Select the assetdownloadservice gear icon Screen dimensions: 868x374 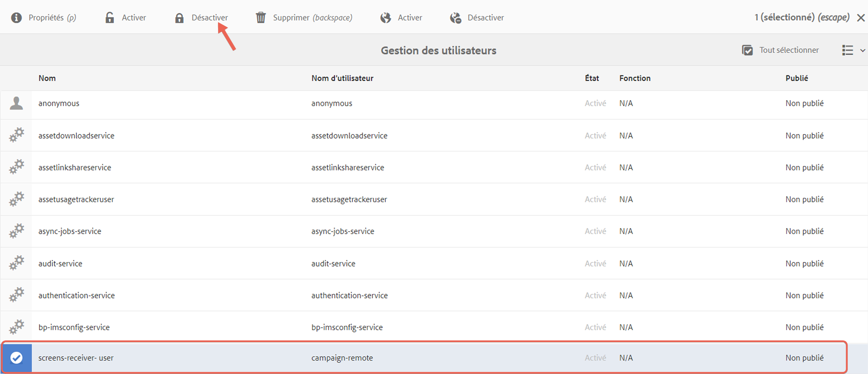click(16, 135)
